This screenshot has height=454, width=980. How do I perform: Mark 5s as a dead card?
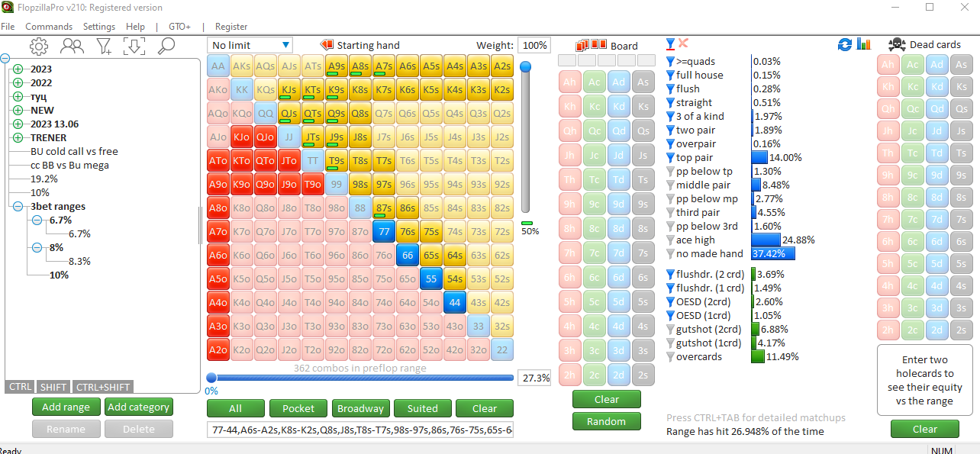coord(962,265)
